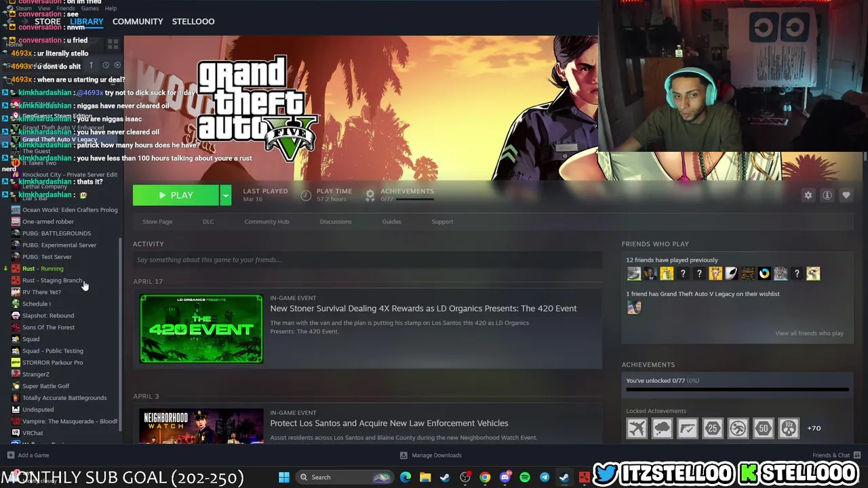The height and width of the screenshot is (488, 868).
Task: Open OBS Studio from taskbar
Action: coord(465,477)
